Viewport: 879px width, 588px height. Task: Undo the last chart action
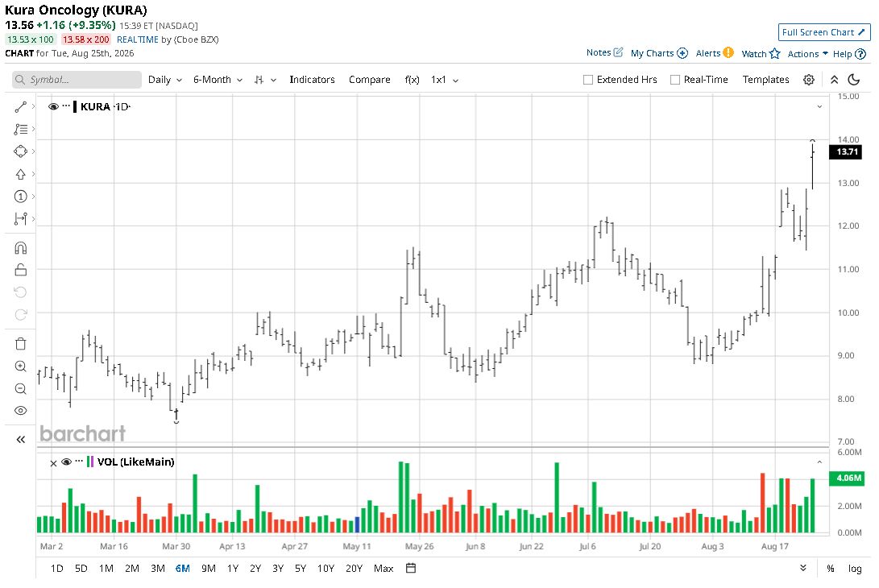point(21,292)
